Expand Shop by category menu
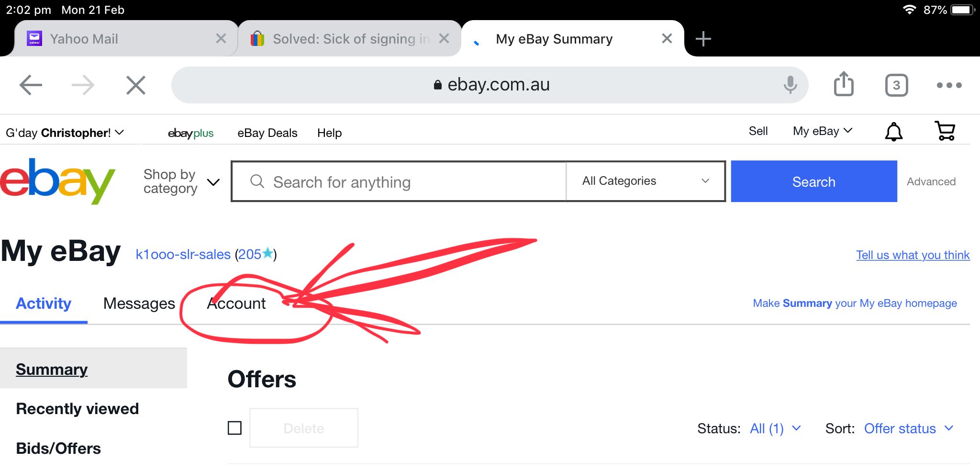Screen dimensions: 980x472 (181, 181)
